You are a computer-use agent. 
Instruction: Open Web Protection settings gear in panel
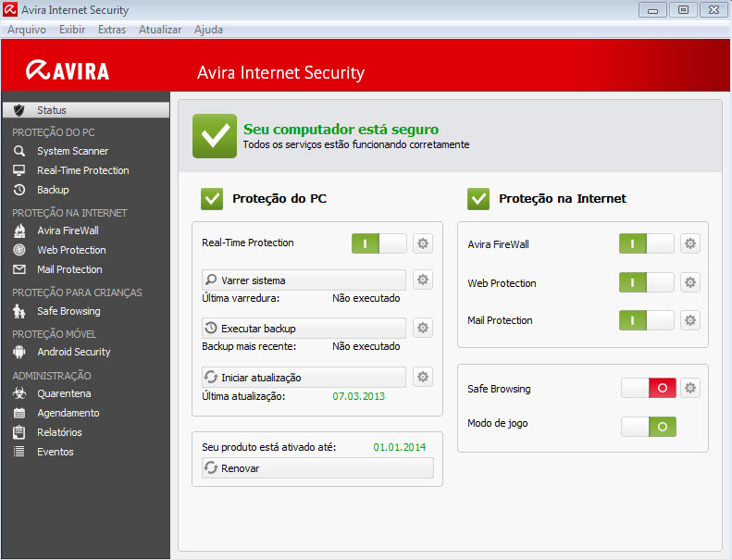pos(690,282)
